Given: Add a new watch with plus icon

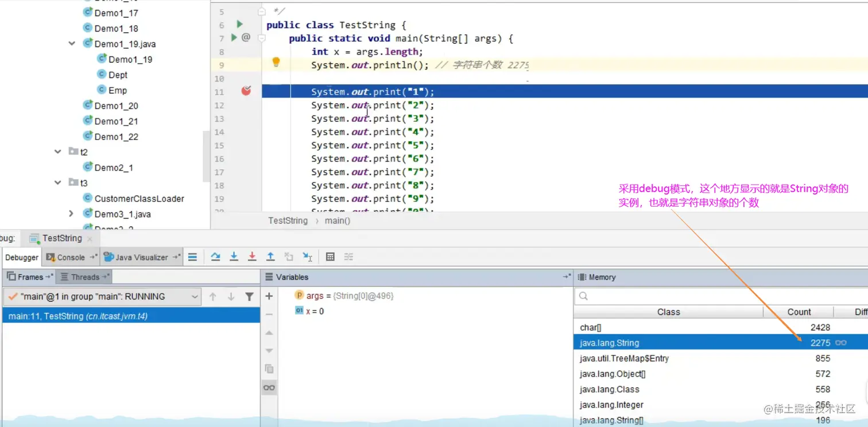Looking at the screenshot, I should pyautogui.click(x=269, y=296).
